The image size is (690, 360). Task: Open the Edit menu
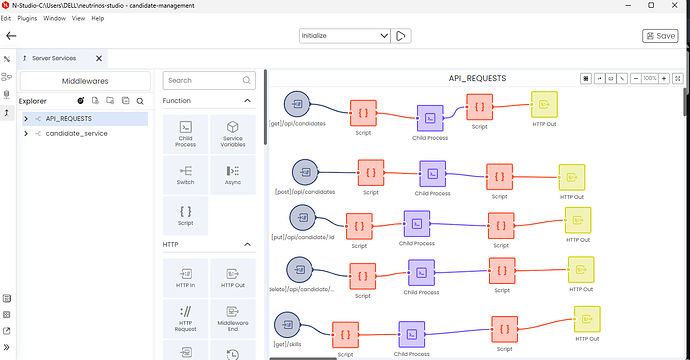(x=6, y=18)
